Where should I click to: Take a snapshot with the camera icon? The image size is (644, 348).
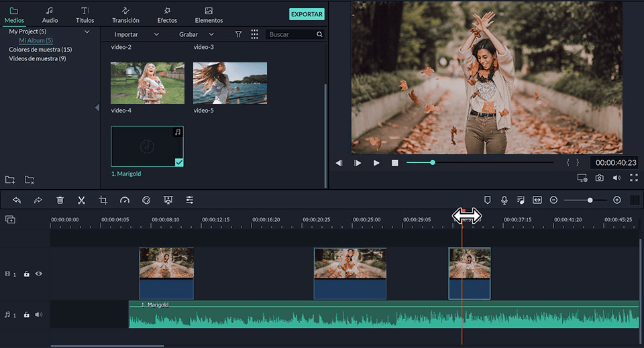pos(600,178)
